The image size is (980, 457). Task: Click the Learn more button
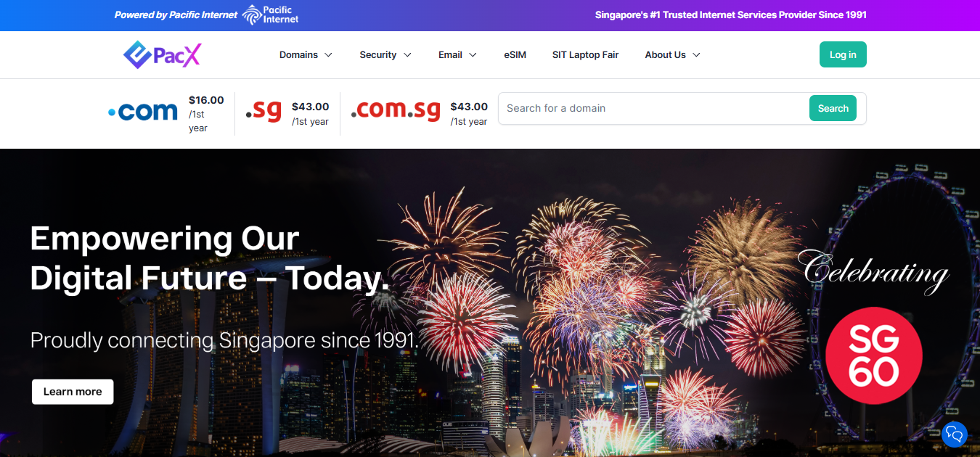(73, 392)
